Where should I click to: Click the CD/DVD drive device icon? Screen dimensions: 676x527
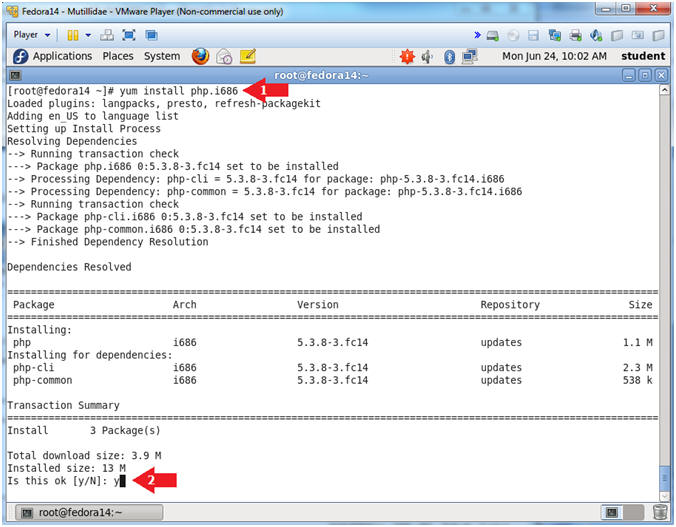tap(513, 35)
